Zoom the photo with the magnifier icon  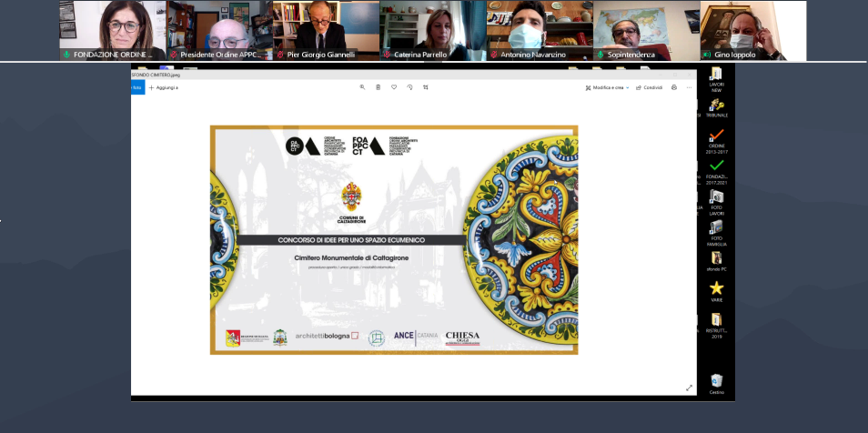363,87
